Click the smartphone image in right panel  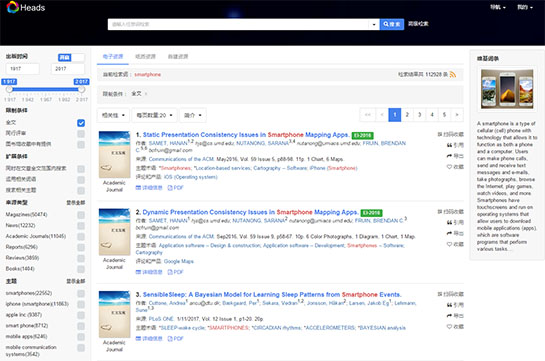[x=507, y=89]
